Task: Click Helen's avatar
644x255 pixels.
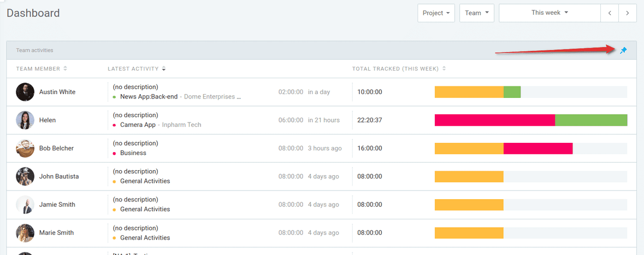Action: 25,120
